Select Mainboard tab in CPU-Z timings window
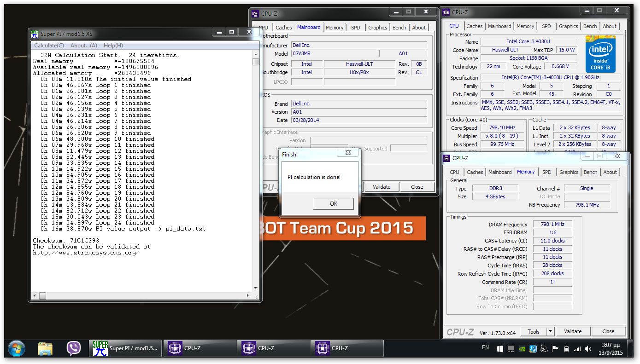 click(500, 172)
